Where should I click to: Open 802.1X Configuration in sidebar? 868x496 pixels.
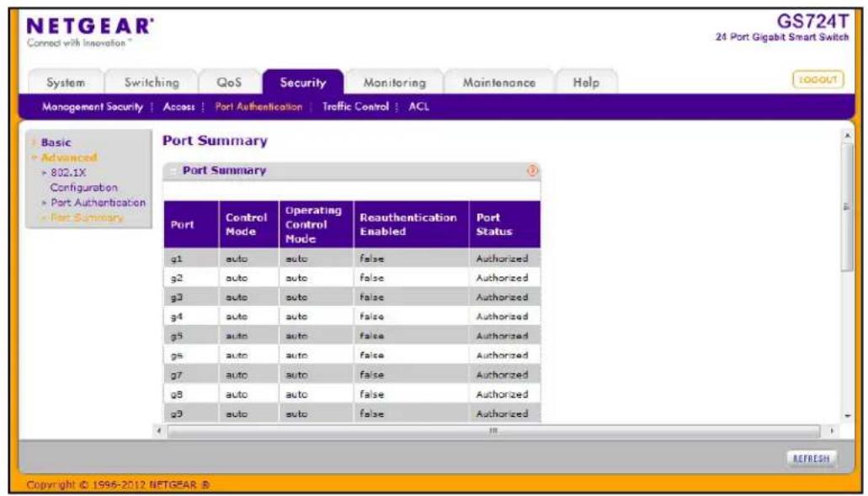point(83,180)
